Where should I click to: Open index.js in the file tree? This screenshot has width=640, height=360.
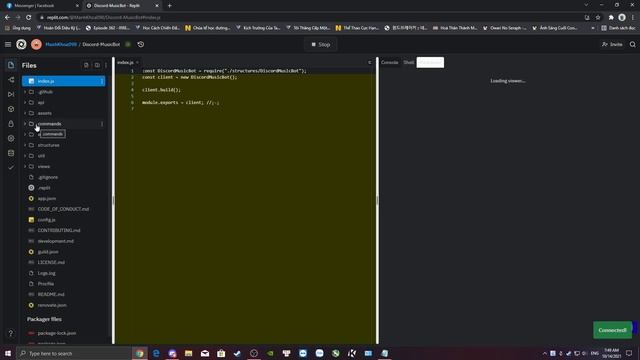click(64, 81)
